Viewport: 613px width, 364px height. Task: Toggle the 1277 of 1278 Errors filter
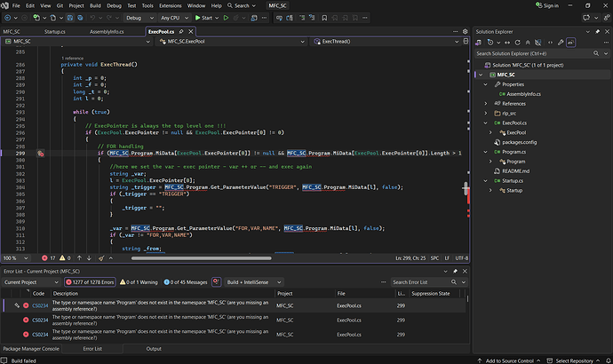tap(90, 282)
